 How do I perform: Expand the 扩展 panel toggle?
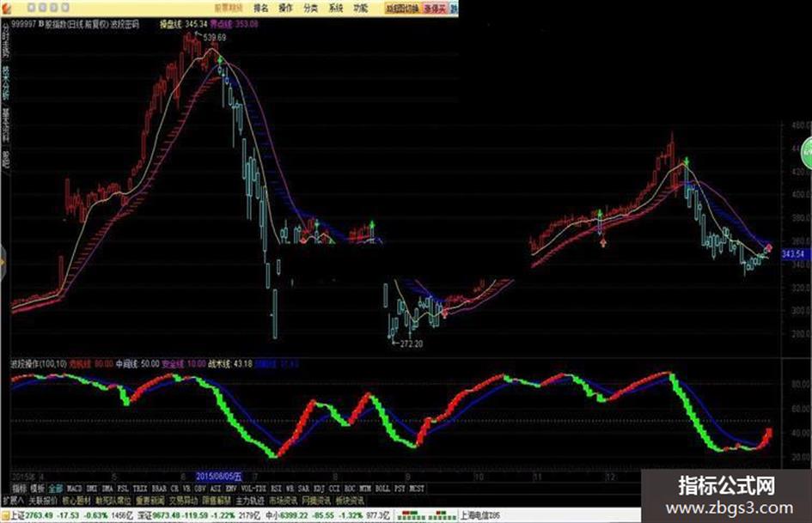coord(12,501)
